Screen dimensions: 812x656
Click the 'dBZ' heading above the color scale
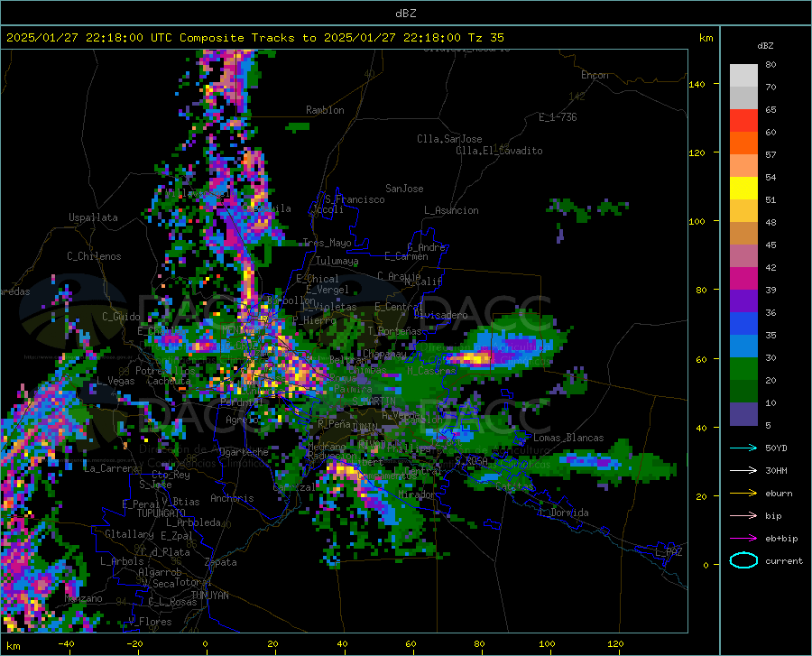pos(765,45)
